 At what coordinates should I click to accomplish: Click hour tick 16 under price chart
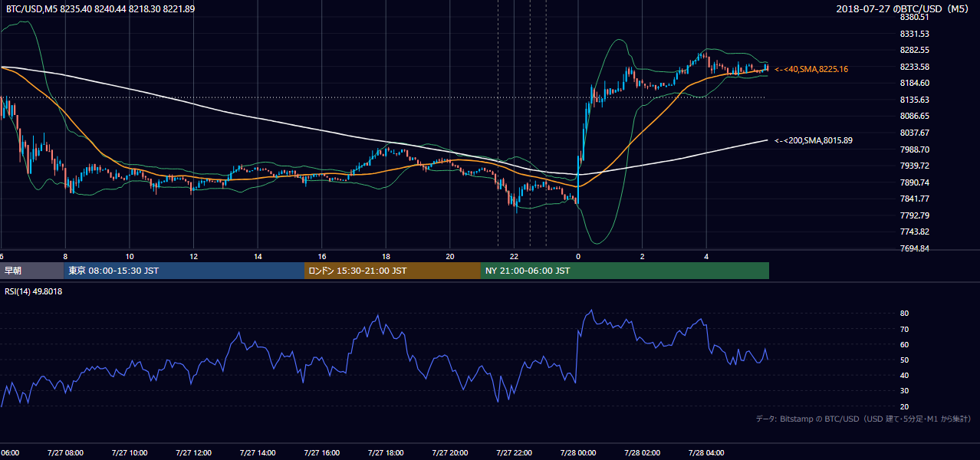[x=322, y=257]
